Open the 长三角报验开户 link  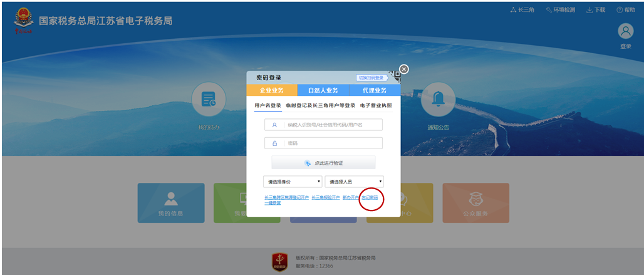point(326,197)
